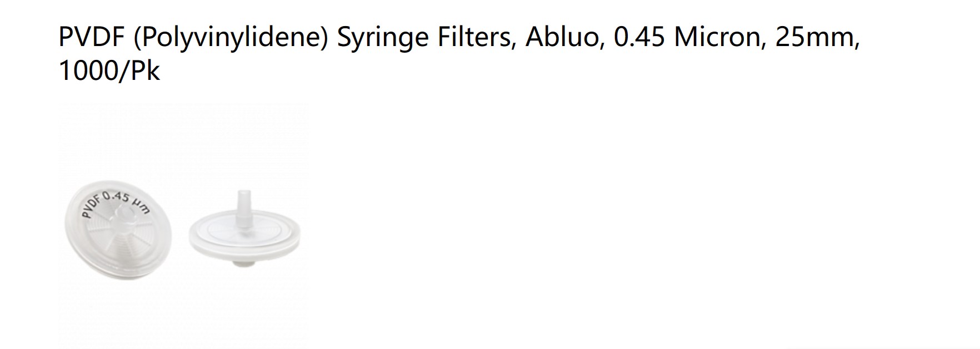The image size is (980, 349).
Task: Select the word "PVDF" in the heading
Action: [91, 38]
